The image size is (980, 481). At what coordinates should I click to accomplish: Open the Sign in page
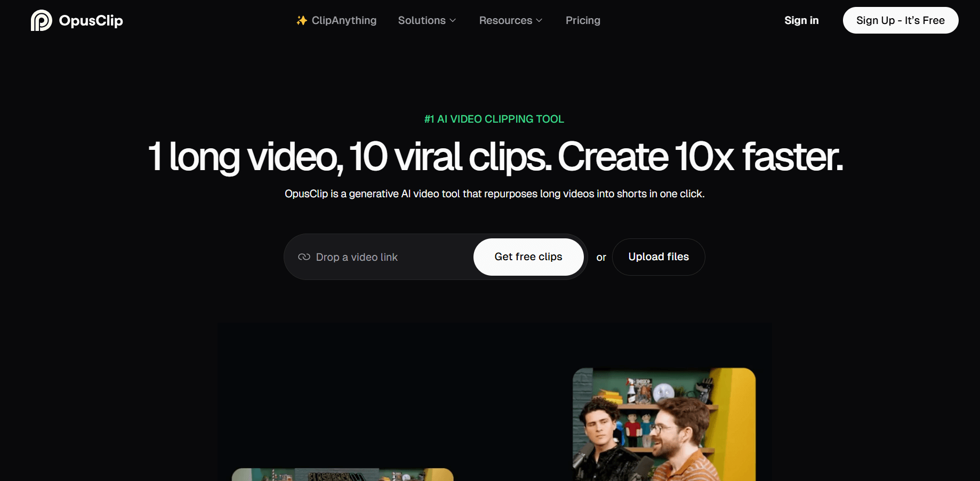801,20
